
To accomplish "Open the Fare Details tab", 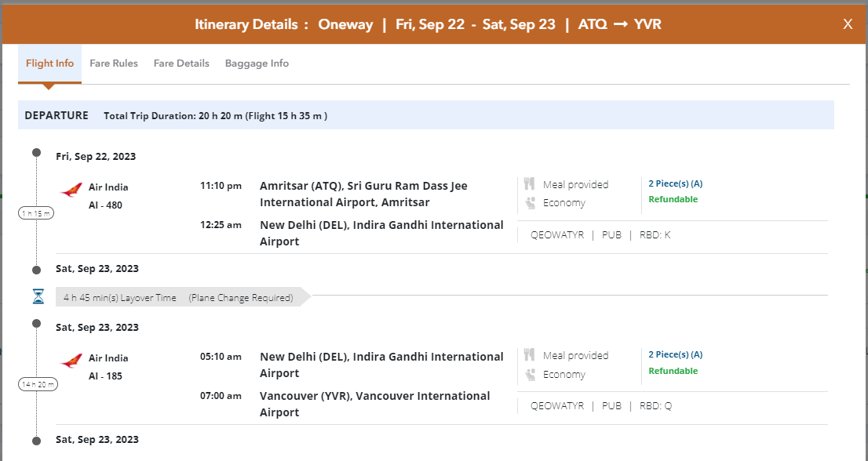I will (181, 64).
